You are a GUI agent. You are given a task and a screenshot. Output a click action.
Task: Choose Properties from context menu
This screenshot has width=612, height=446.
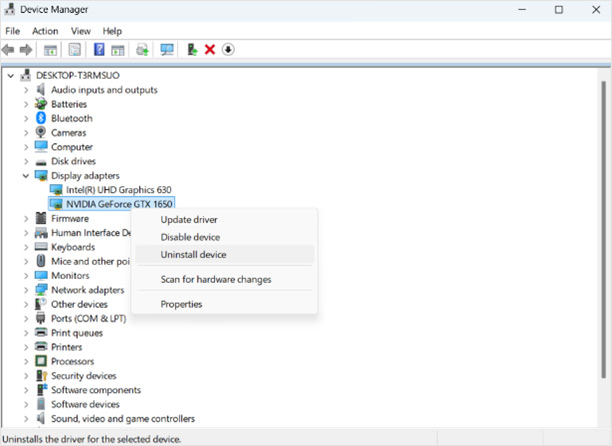[x=224, y=304]
